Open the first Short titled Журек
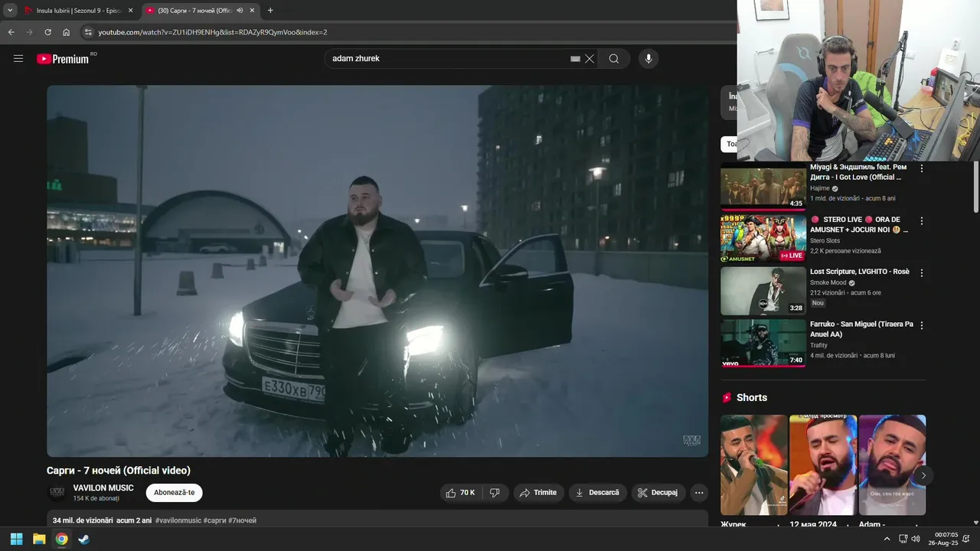980x551 pixels. point(753,465)
